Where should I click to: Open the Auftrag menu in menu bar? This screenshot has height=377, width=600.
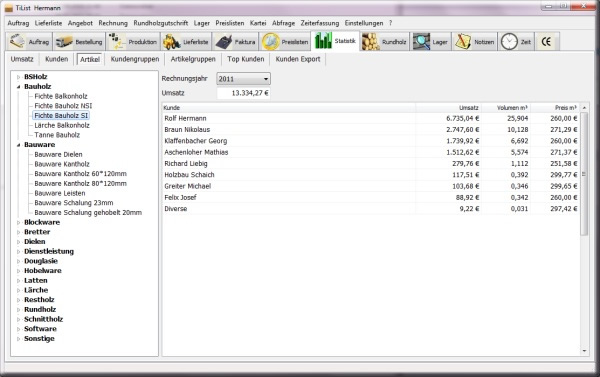[18, 23]
